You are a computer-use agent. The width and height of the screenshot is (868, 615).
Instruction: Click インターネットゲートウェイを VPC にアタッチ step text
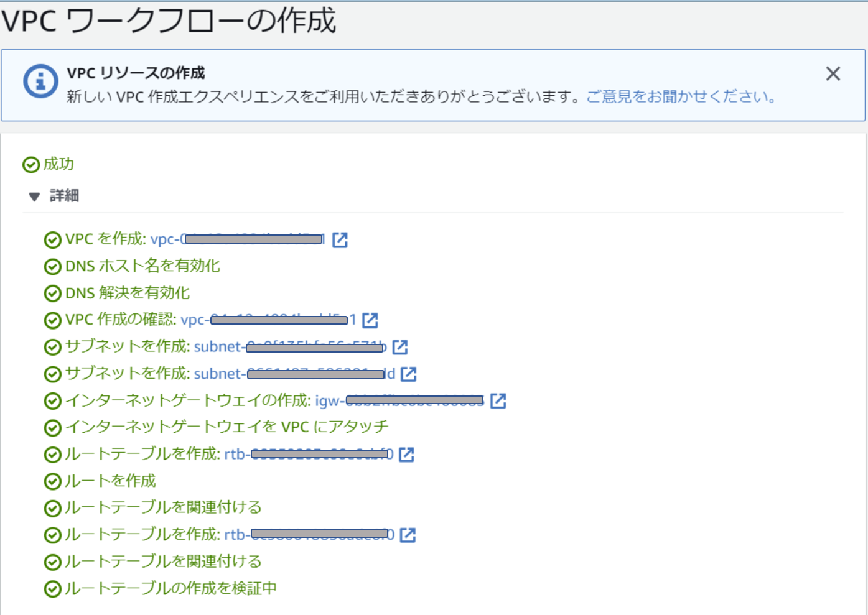(x=226, y=427)
